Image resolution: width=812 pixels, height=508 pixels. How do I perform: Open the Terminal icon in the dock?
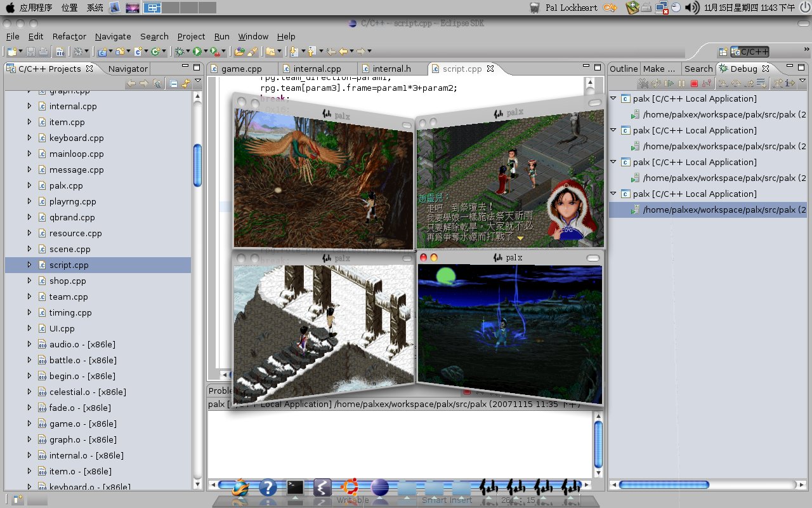tap(295, 488)
